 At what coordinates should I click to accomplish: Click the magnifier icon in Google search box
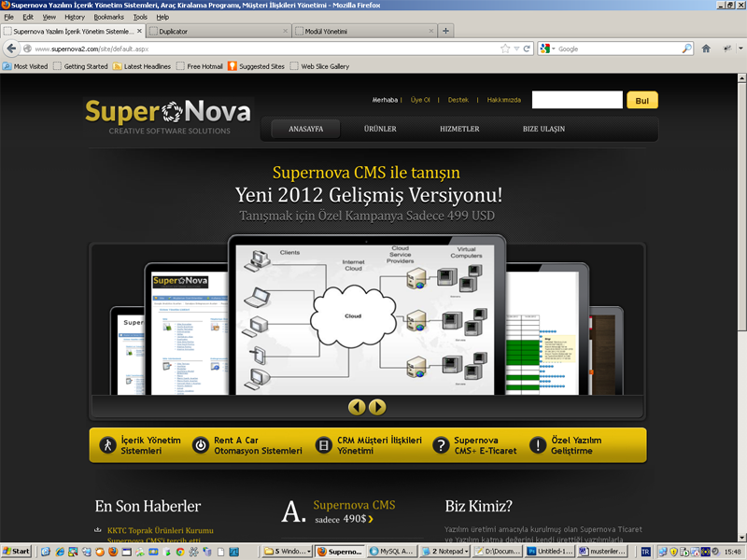pyautogui.click(x=686, y=49)
